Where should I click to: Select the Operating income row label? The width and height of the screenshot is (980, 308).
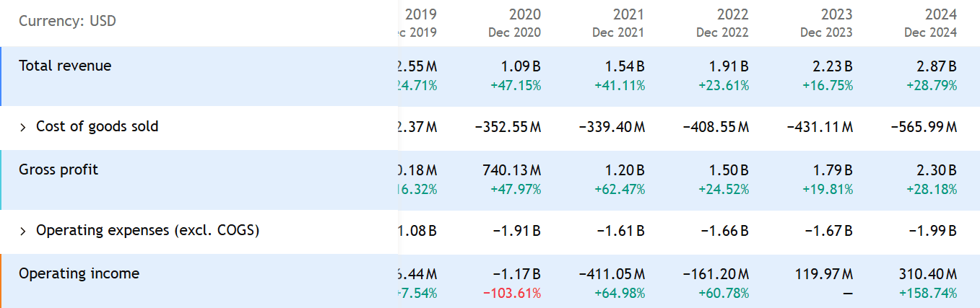pyautogui.click(x=79, y=273)
